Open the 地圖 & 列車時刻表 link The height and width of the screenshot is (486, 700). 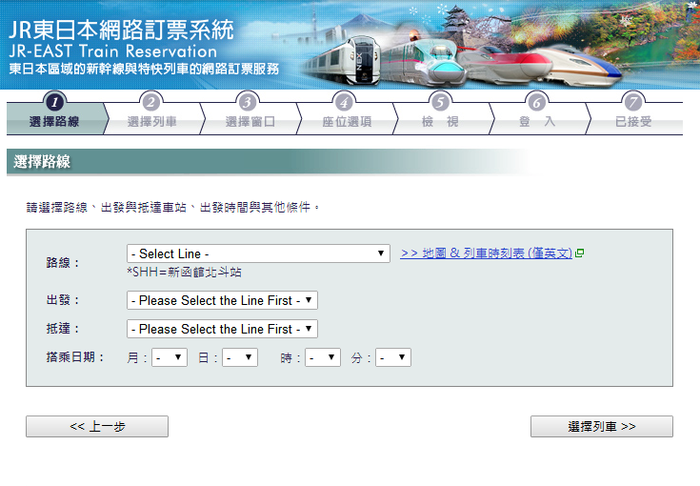(x=486, y=254)
